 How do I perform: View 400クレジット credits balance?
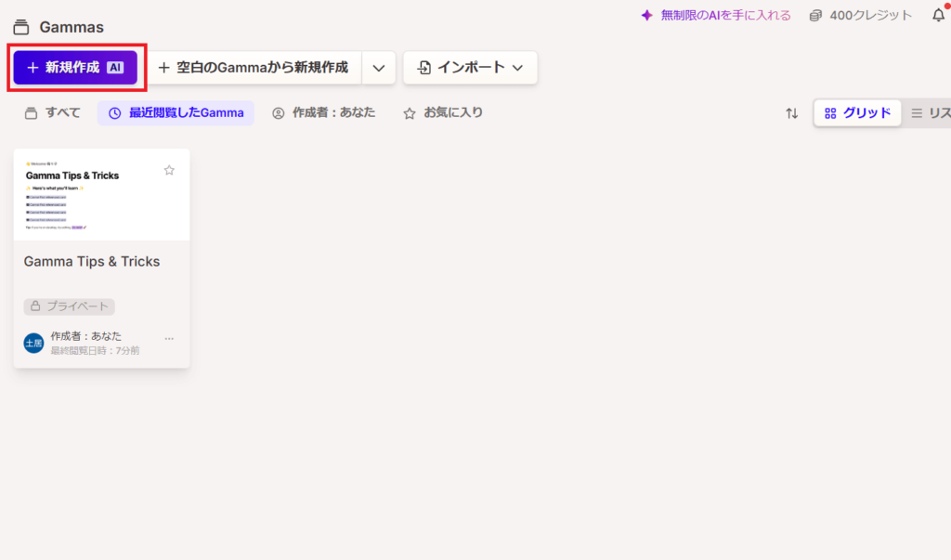click(x=861, y=15)
